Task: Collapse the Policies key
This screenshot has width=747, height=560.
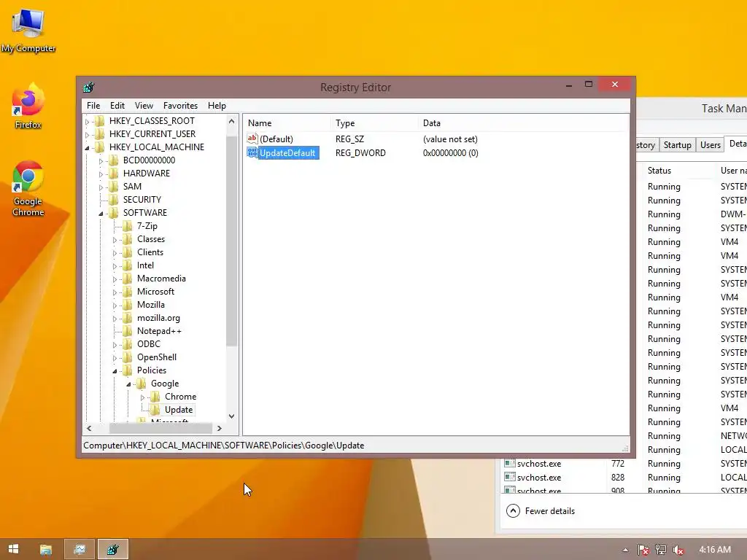Action: click(115, 371)
